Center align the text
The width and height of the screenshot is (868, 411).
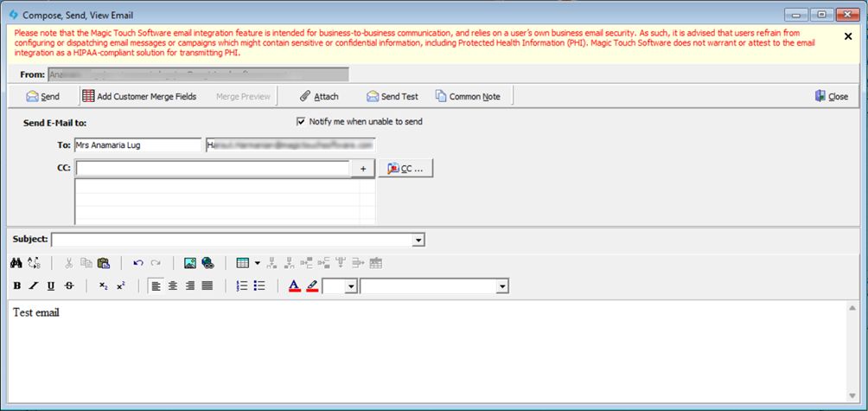click(x=173, y=286)
